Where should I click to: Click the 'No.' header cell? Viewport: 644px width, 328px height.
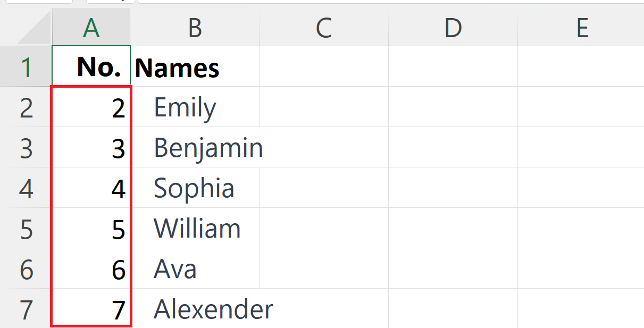(91, 66)
